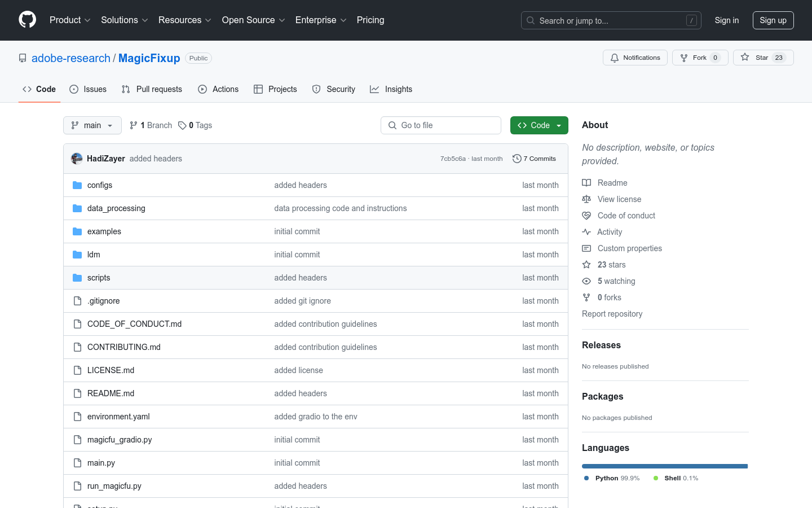Click the branch icon beside 1 Branch
The width and height of the screenshot is (812, 508).
[x=134, y=125]
